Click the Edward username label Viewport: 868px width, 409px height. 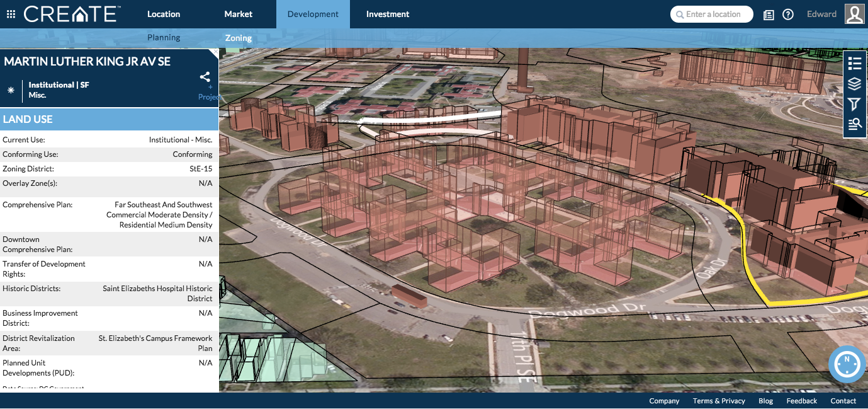pos(822,14)
